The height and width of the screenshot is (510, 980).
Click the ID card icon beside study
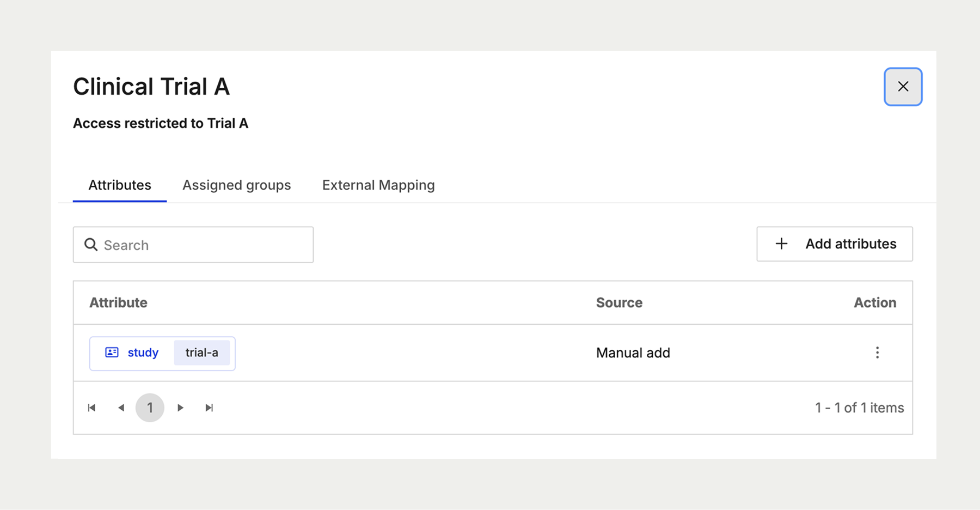pyautogui.click(x=112, y=353)
